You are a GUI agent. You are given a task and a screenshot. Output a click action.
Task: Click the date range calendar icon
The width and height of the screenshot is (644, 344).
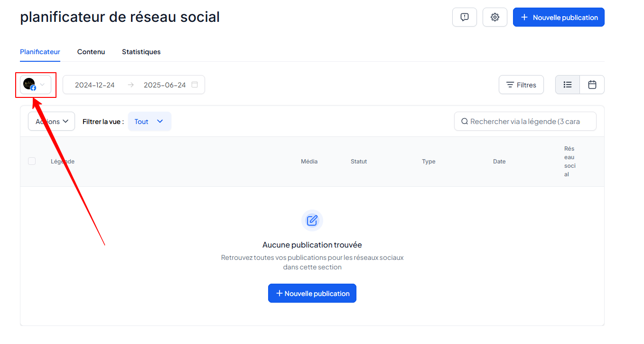(195, 85)
